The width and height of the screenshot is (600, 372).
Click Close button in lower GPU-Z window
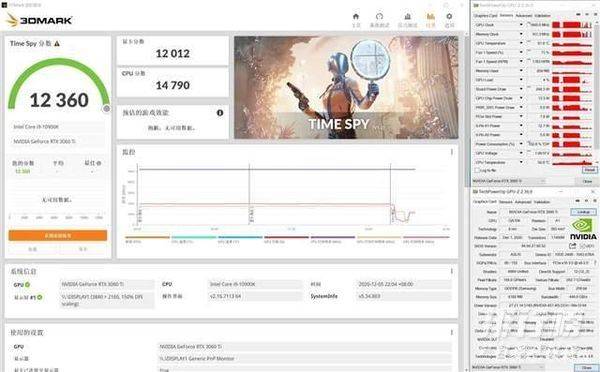point(587,367)
